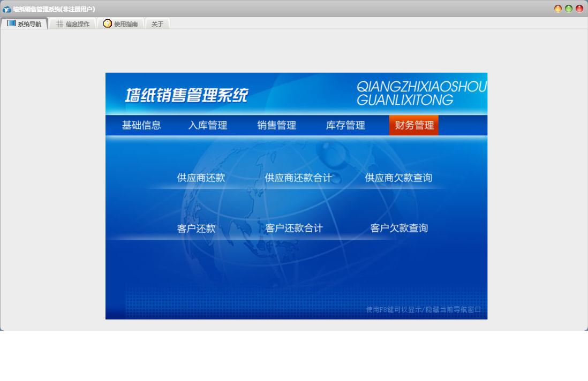This screenshot has width=588, height=381.
Task: Open 客户还款 module
Action: [196, 228]
